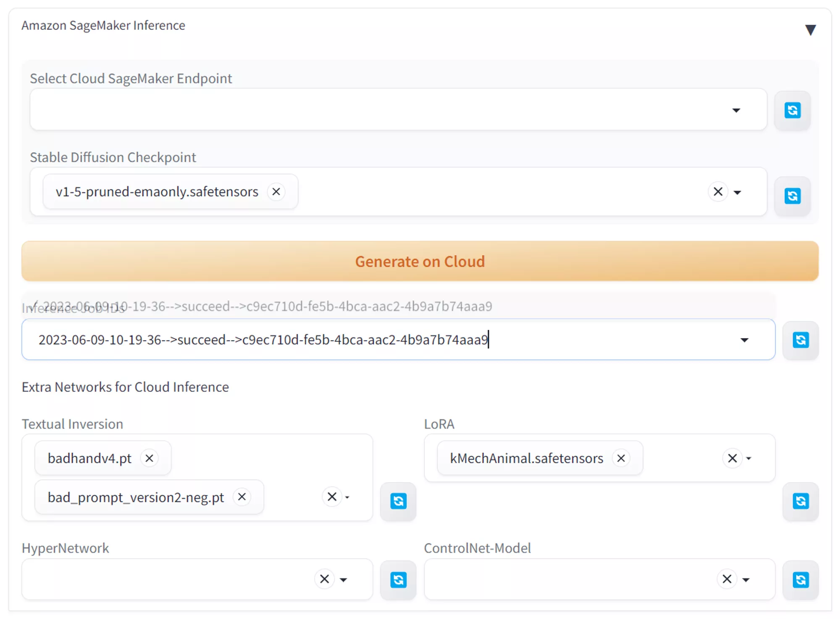This screenshot has height=619, width=840.
Task: Refresh the LoRA model list
Action: coord(801,501)
